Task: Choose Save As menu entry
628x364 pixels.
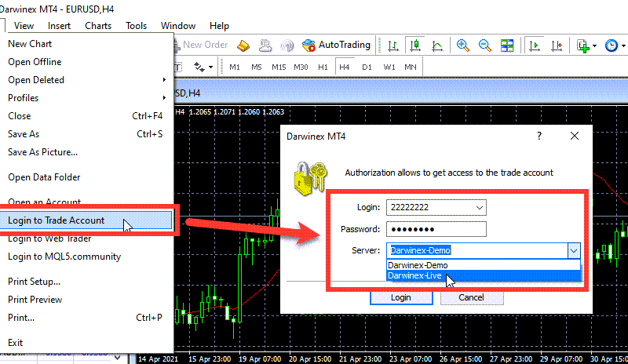Action: pos(86,133)
